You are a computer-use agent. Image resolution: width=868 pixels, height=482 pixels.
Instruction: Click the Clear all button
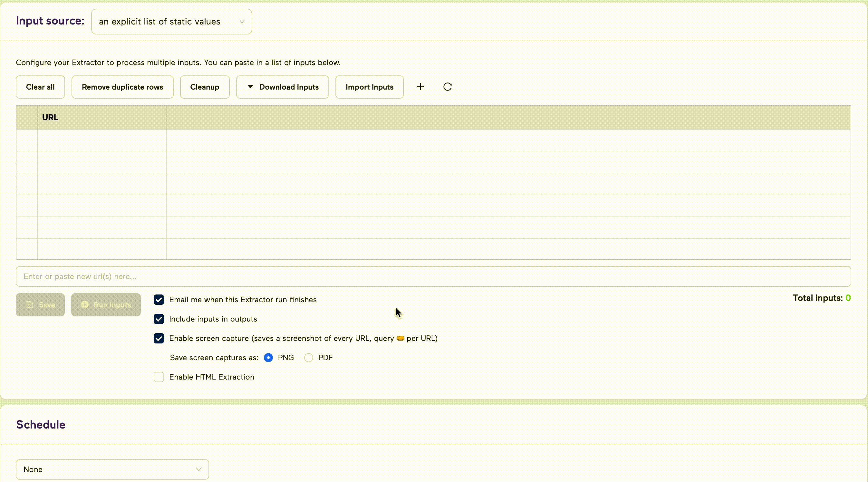click(40, 87)
